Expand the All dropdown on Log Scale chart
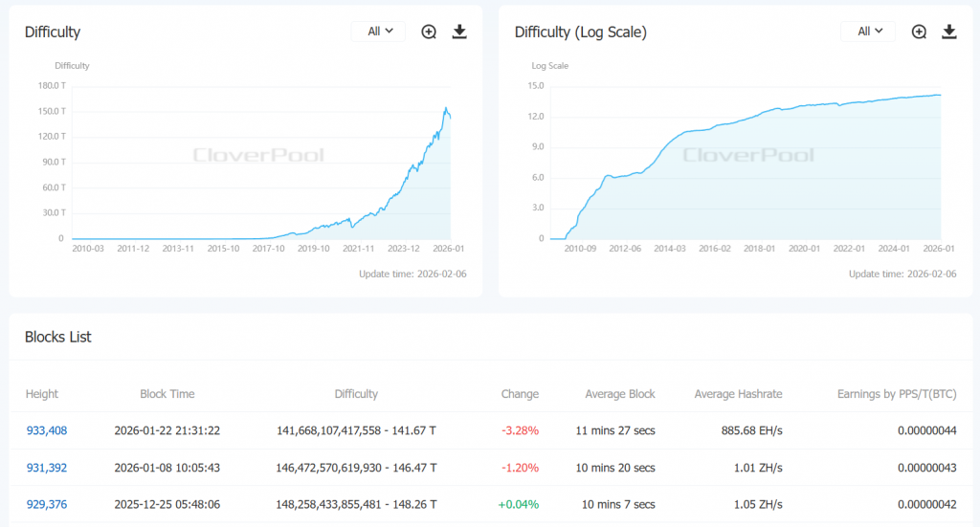This screenshot has height=527, width=980. [x=869, y=32]
